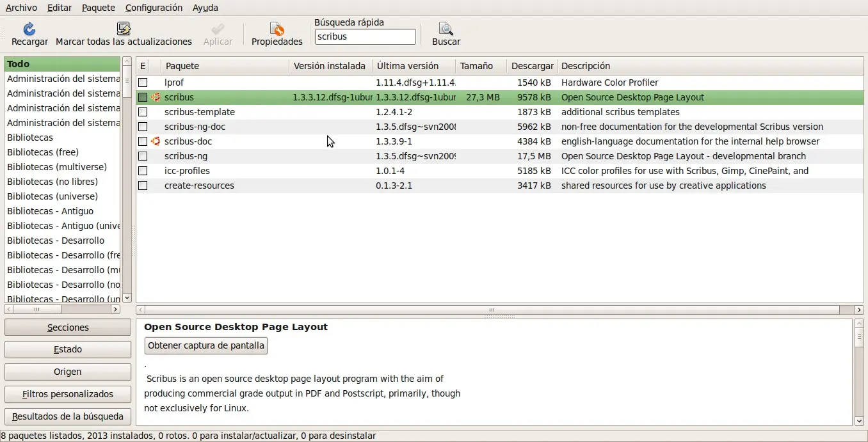Select the create-resources package name
Image resolution: width=868 pixels, height=442 pixels.
199,185
